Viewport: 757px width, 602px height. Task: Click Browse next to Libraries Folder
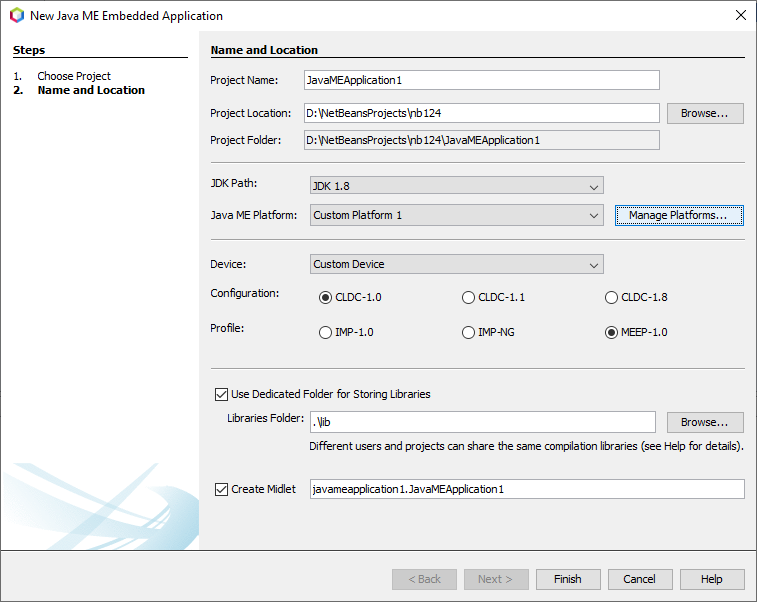[x=705, y=422]
